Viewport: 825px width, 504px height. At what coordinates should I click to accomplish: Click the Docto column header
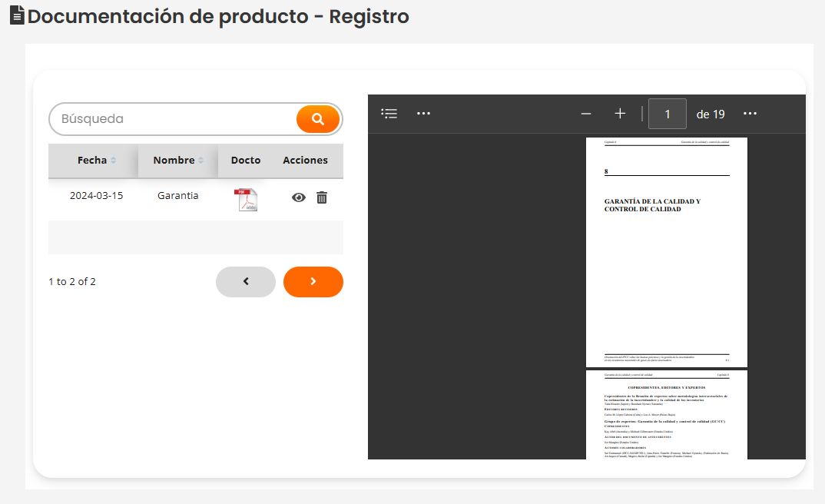(x=246, y=161)
